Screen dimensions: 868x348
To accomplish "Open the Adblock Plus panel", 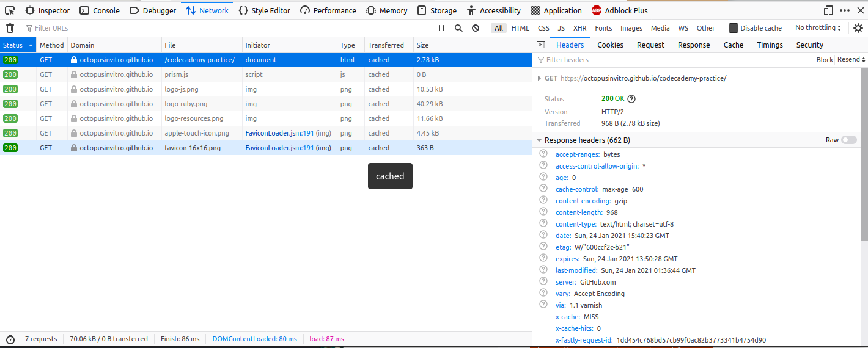I will coord(620,10).
